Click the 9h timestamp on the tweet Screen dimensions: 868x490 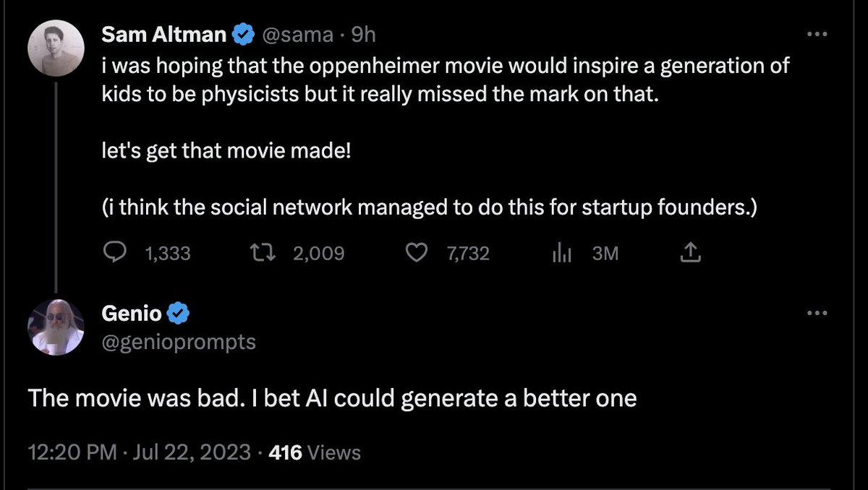click(x=363, y=34)
